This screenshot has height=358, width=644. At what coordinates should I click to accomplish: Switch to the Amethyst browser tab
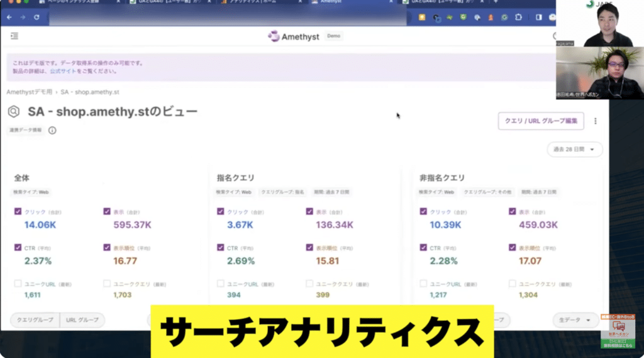tap(351, 2)
